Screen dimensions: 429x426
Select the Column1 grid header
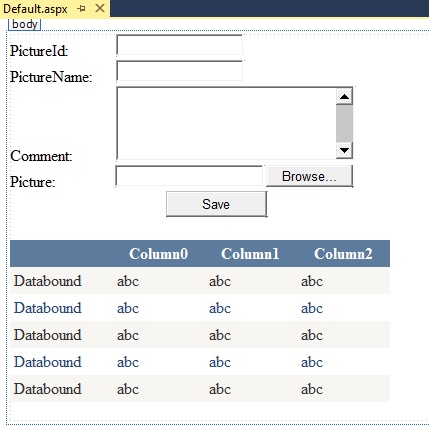[250, 254]
